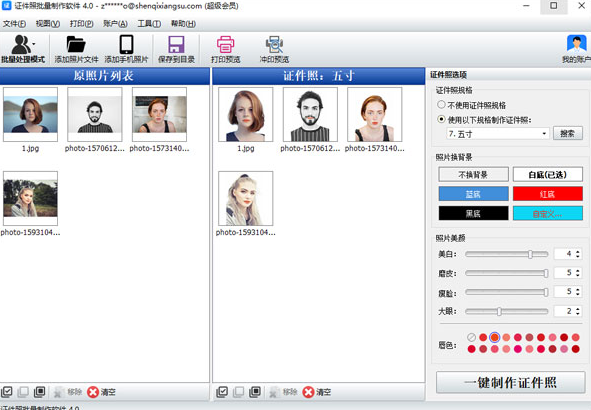This screenshot has height=410, width=591.
Task: Select 不使用证件照规格 radio button
Action: click(x=441, y=104)
